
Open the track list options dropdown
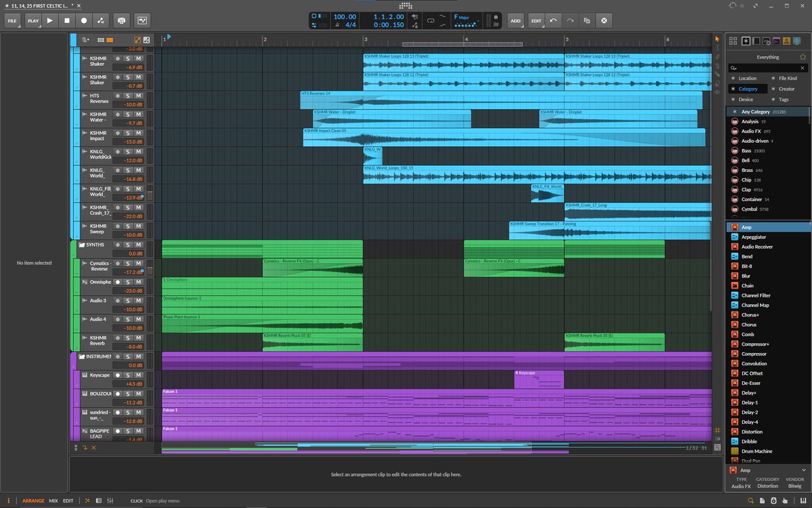pos(85,40)
